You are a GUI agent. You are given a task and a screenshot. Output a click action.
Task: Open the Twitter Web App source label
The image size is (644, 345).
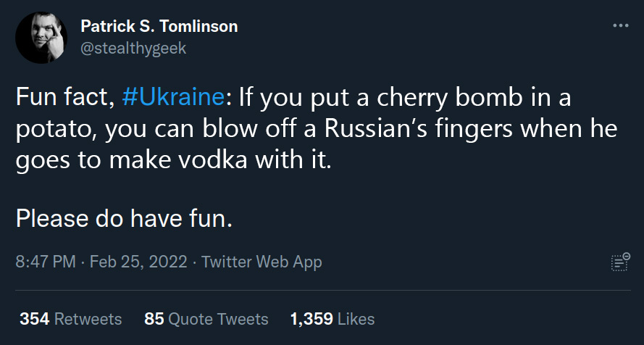(262, 262)
